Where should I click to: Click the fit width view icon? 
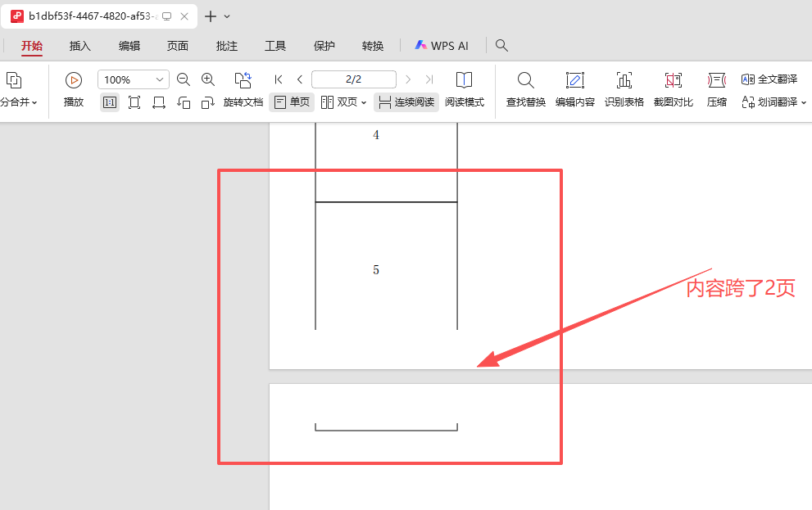pos(159,102)
